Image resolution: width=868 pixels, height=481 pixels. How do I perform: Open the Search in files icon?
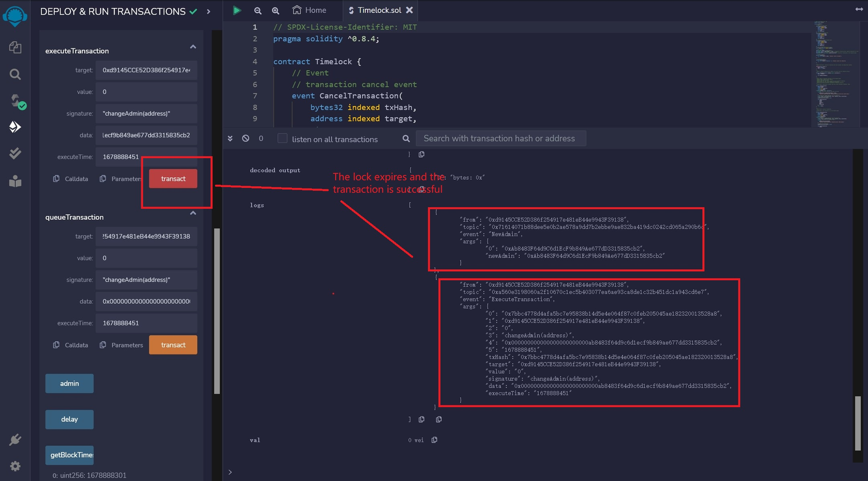pyautogui.click(x=15, y=74)
